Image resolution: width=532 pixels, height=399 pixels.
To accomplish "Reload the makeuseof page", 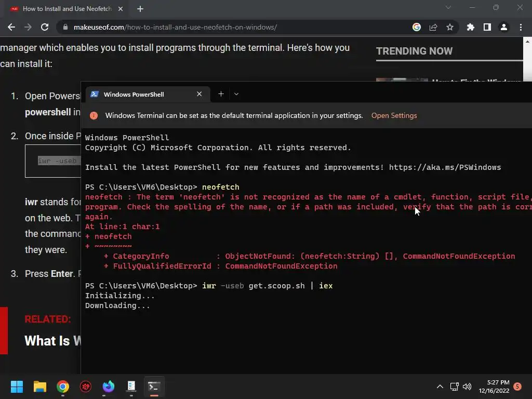I will point(45,27).
